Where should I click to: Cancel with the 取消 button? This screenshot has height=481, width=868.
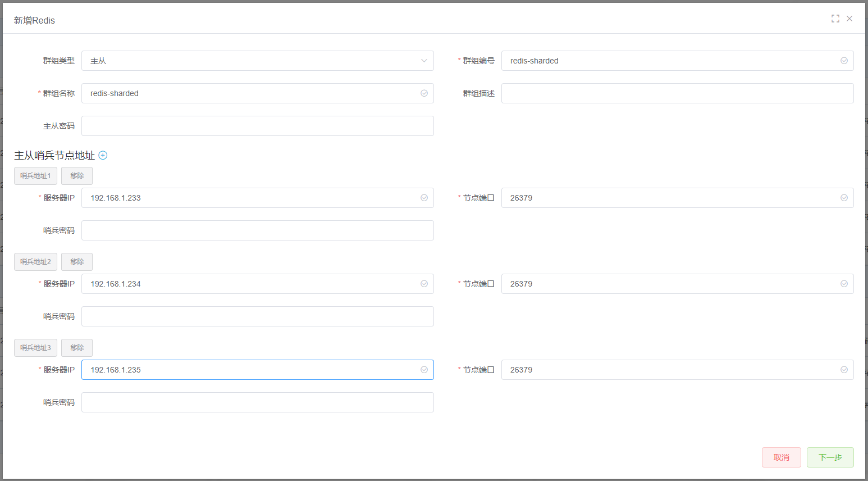tap(782, 457)
